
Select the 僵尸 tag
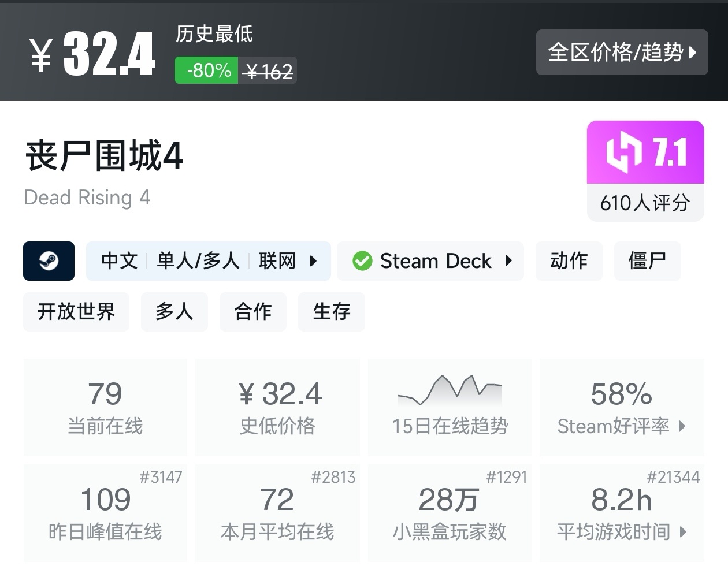pos(647,261)
